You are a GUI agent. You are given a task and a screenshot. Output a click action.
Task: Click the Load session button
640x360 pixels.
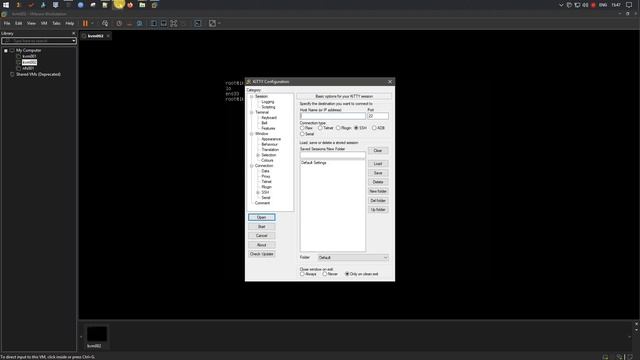(378, 164)
